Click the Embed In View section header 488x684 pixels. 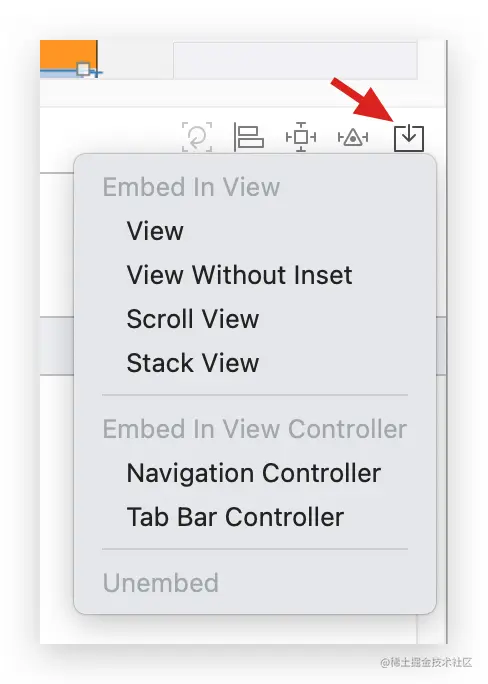pyautogui.click(x=191, y=187)
